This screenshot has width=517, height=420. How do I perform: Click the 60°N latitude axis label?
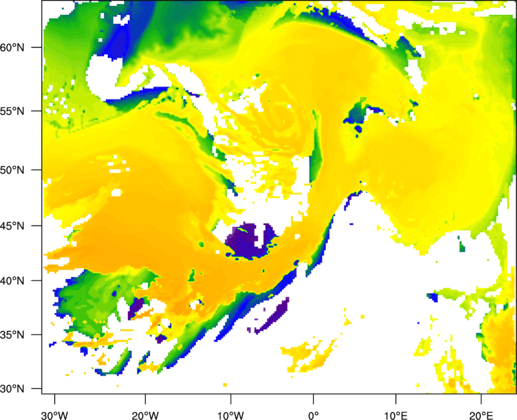[12, 47]
